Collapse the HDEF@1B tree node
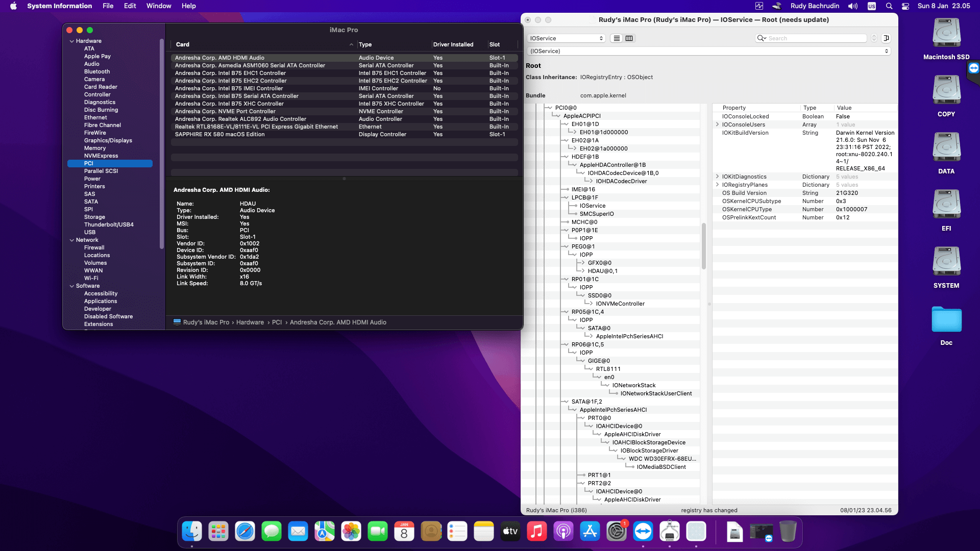Viewport: 980px width, 551px height. click(x=566, y=157)
